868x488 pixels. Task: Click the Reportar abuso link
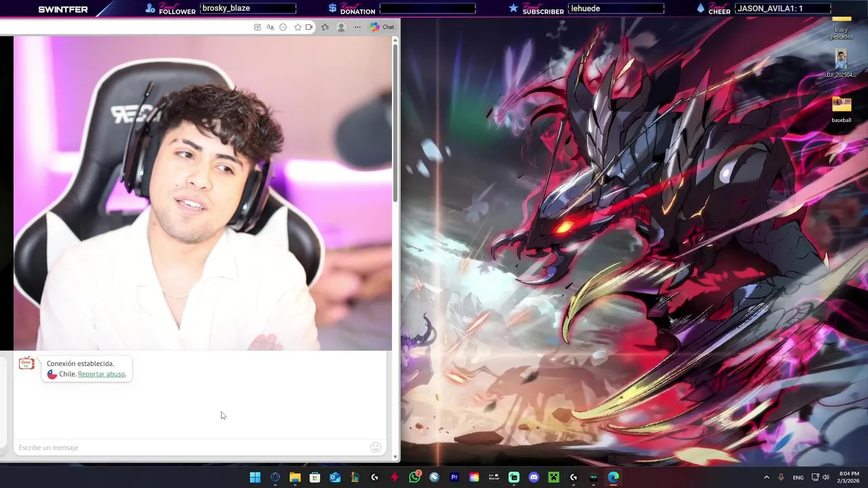(x=101, y=374)
